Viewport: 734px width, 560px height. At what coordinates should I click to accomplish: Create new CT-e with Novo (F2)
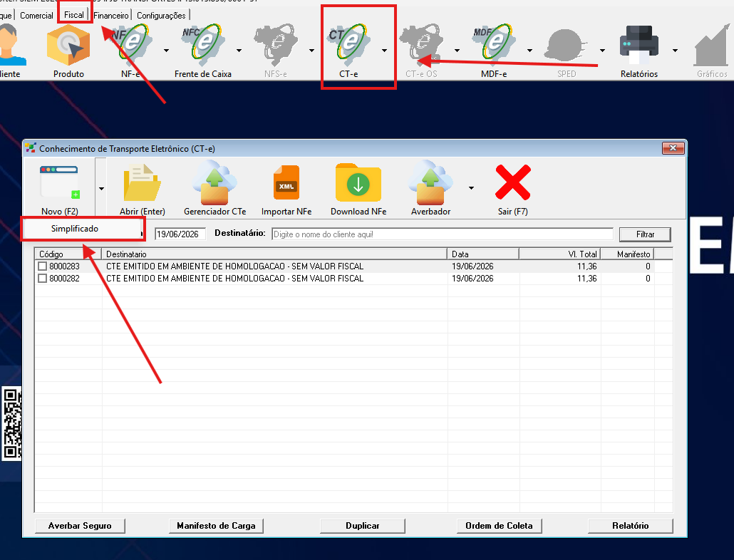(59, 189)
